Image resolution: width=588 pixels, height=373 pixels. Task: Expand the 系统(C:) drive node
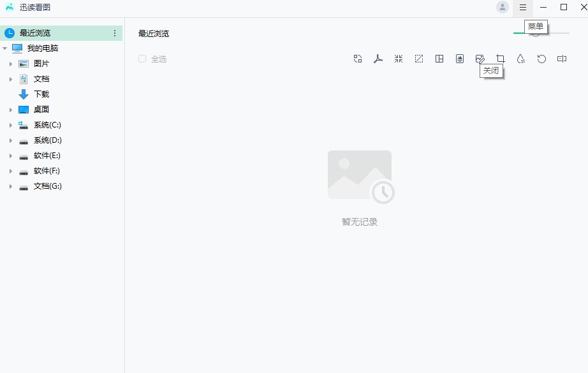(11, 125)
